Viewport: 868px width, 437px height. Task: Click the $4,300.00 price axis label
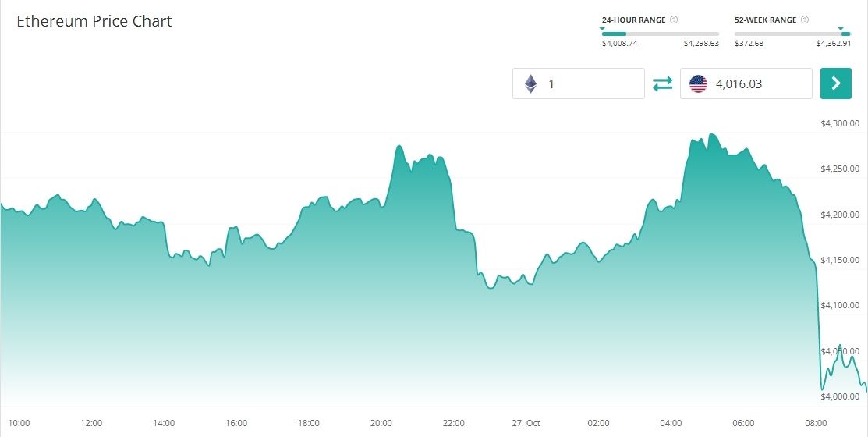click(839, 123)
